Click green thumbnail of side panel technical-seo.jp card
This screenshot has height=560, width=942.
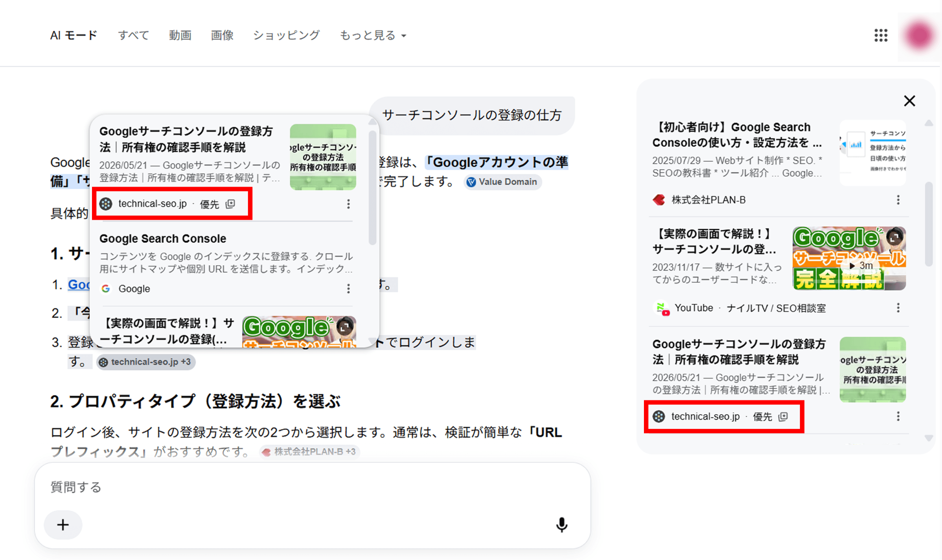click(x=873, y=370)
